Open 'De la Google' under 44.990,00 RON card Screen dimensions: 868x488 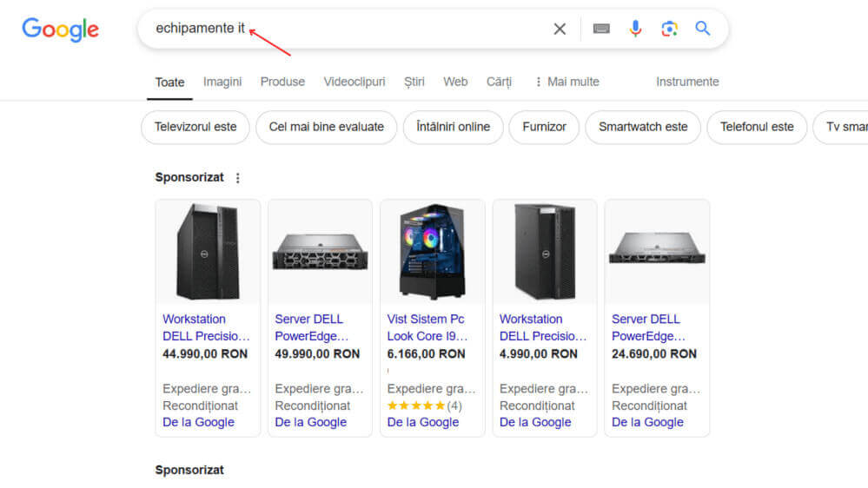coord(198,422)
